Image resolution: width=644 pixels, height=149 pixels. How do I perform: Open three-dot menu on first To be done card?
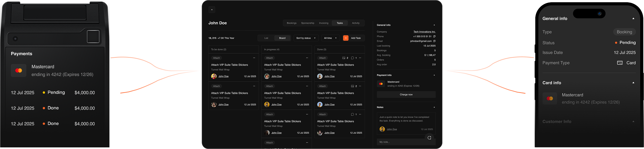tap(254, 58)
